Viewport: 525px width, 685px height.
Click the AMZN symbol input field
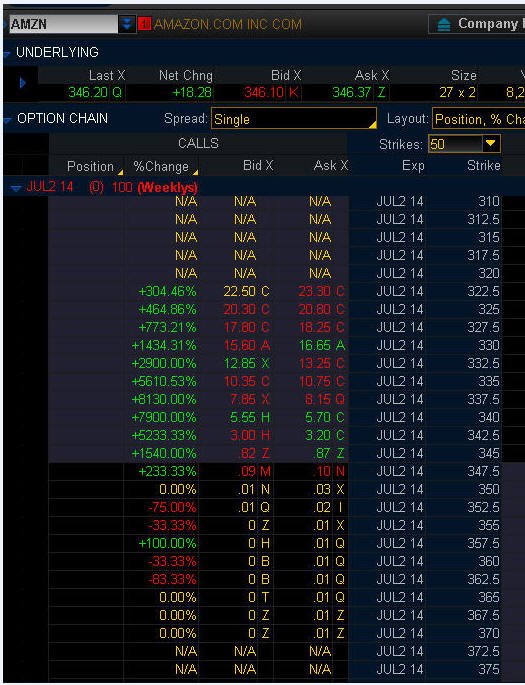click(x=63, y=24)
